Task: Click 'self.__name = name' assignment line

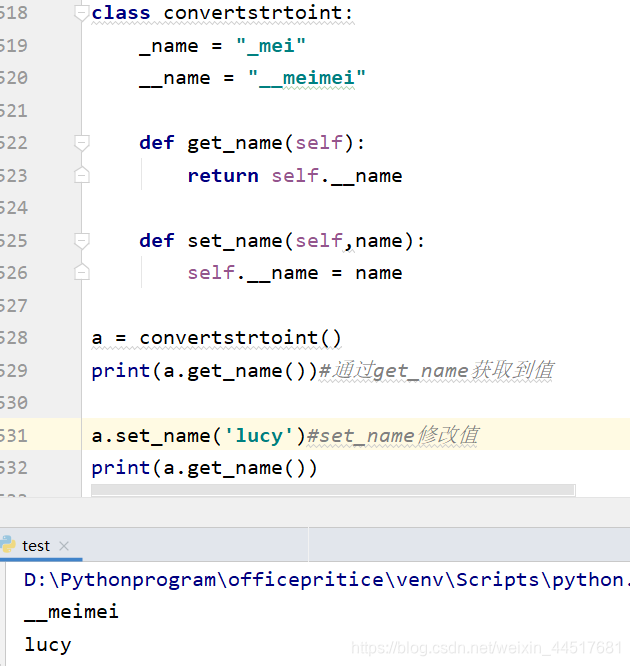Action: point(295,273)
